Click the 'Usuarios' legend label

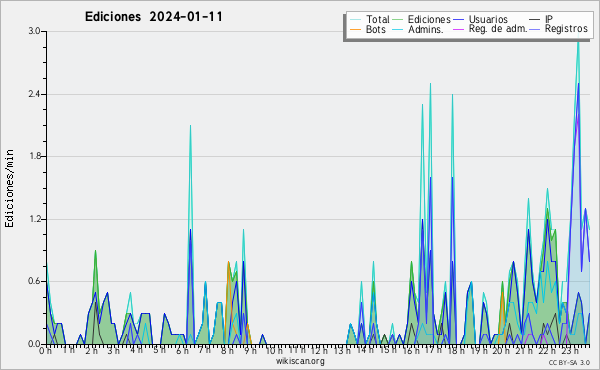point(488,19)
